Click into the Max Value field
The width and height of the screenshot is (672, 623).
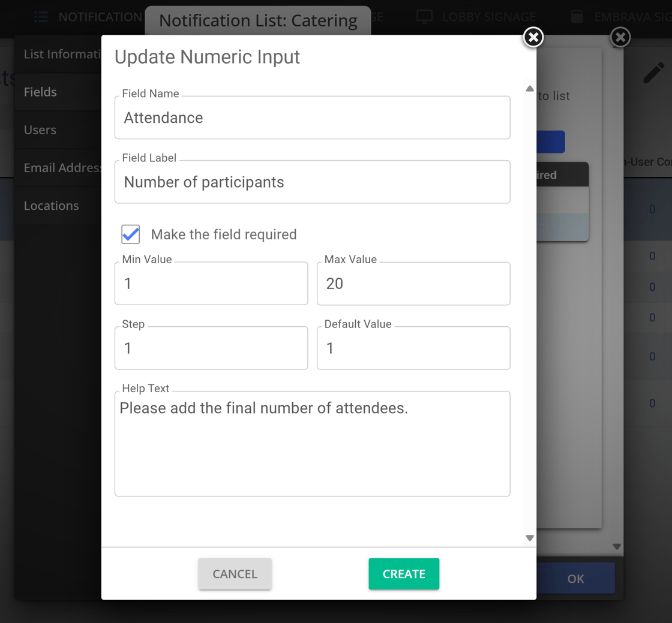(413, 284)
